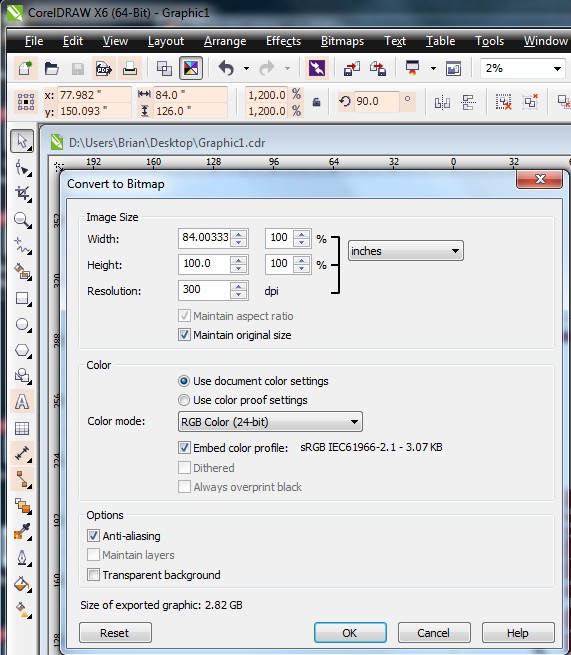The width and height of the screenshot is (571, 655).
Task: Click the Reset button
Action: click(115, 633)
